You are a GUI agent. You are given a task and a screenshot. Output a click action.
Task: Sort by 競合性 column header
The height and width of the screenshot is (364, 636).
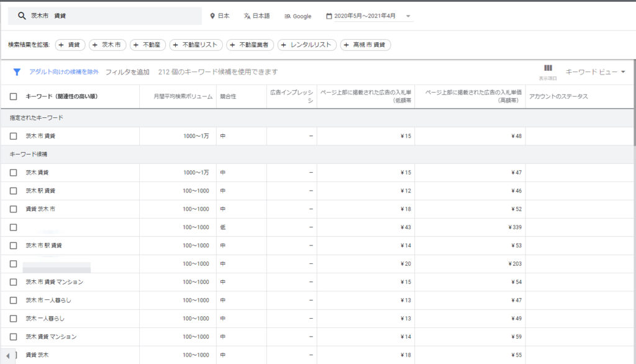point(228,97)
